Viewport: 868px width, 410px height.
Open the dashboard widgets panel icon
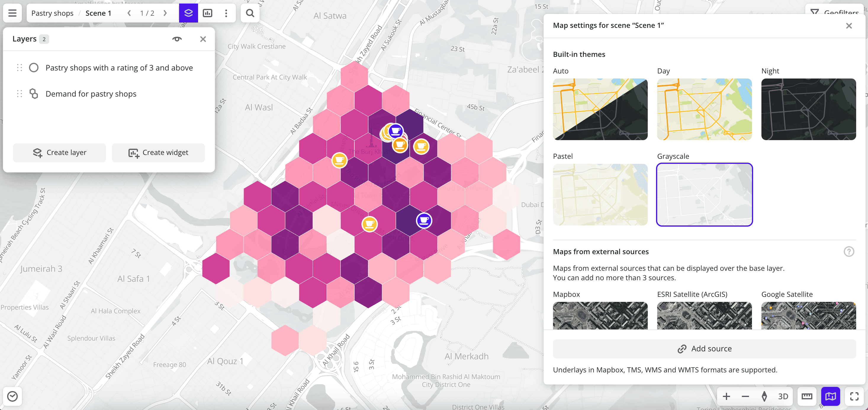pos(208,13)
